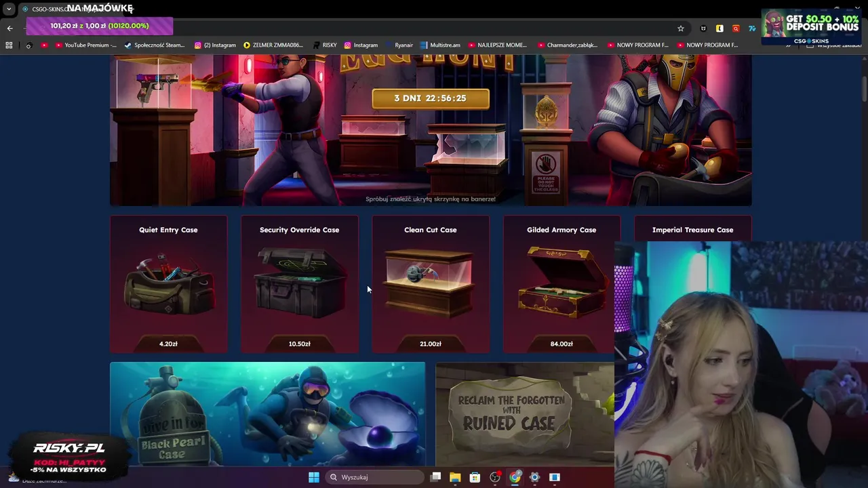
Task: Go back with the browser back arrow
Action: pos(9,28)
